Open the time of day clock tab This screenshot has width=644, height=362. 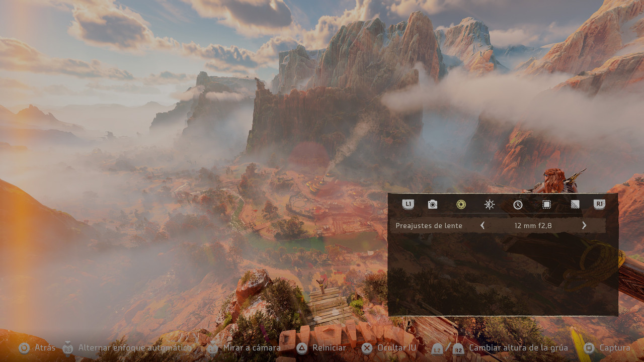518,205
